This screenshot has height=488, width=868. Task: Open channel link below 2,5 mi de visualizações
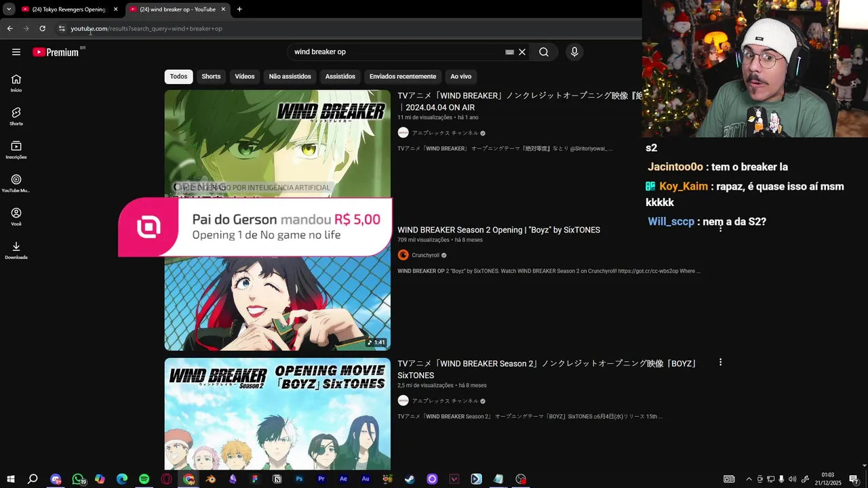pos(445,401)
